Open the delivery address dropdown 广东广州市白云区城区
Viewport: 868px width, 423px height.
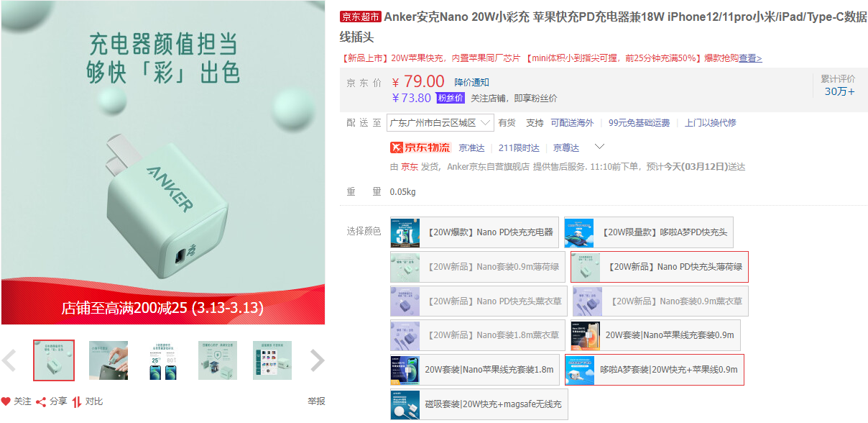440,123
